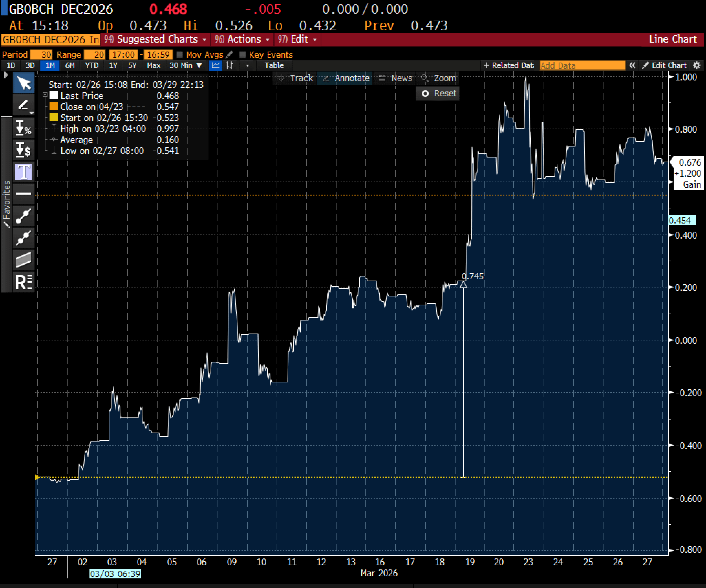Image resolution: width=706 pixels, height=588 pixels.
Task: Pick the percent change measure tool
Action: [x=24, y=128]
